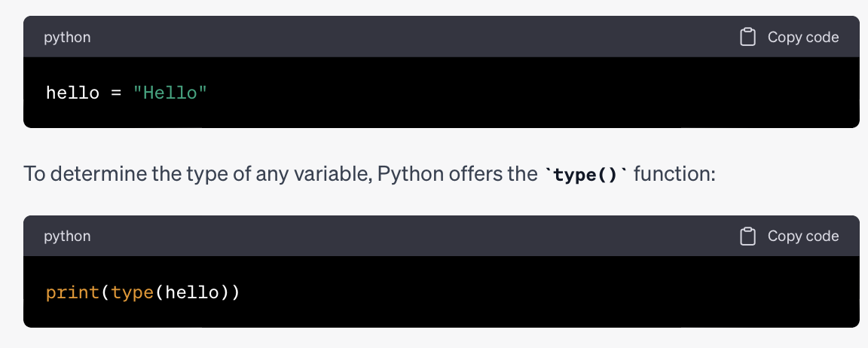Click 'Copy code' text in first code block
The image size is (868, 348).
tap(802, 37)
